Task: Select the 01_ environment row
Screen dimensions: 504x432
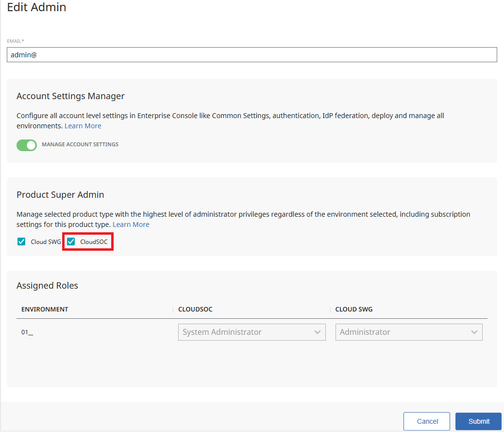Action: pos(27,332)
